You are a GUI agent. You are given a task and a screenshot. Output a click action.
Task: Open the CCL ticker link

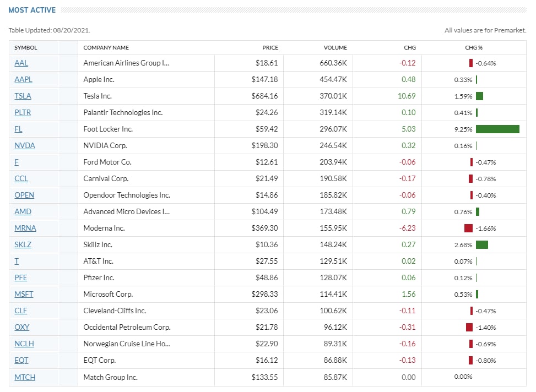[21, 178]
